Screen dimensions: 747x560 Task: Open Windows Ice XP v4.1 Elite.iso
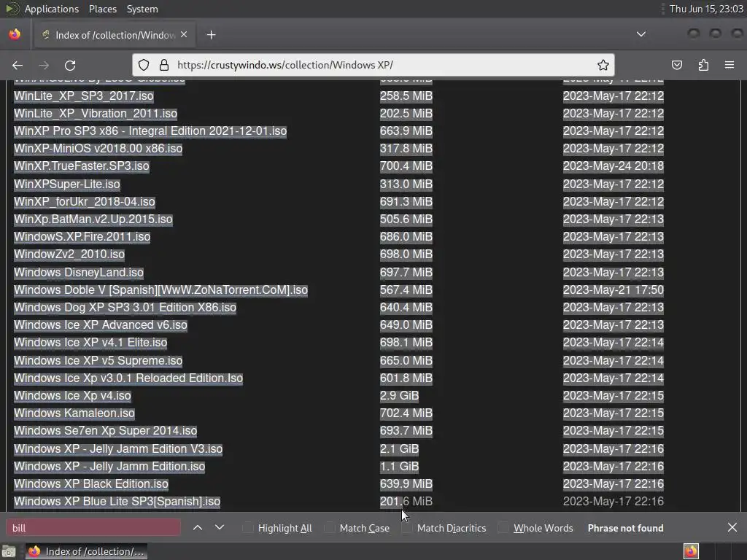click(x=90, y=343)
